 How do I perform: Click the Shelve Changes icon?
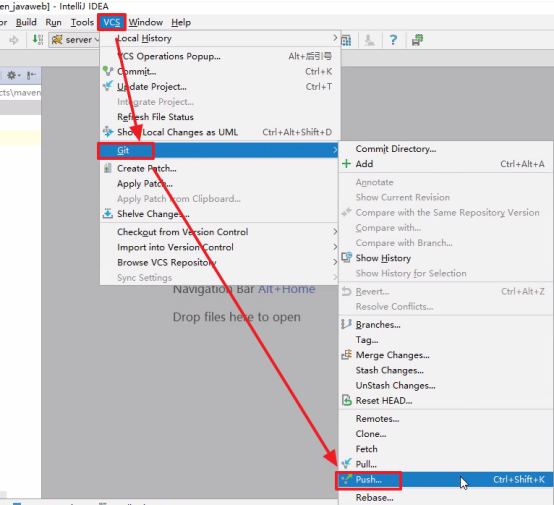(x=108, y=213)
